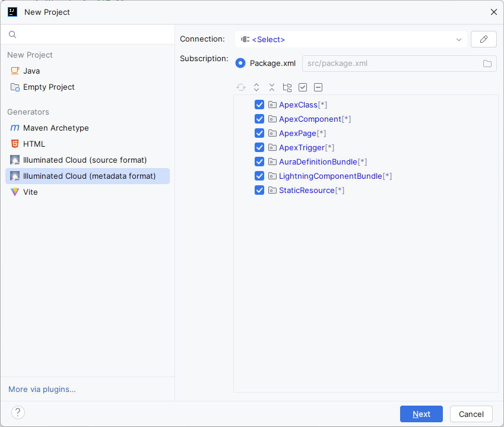Uncheck the StaticResource checkbox
Image resolution: width=504 pixels, height=427 pixels.
(x=259, y=191)
